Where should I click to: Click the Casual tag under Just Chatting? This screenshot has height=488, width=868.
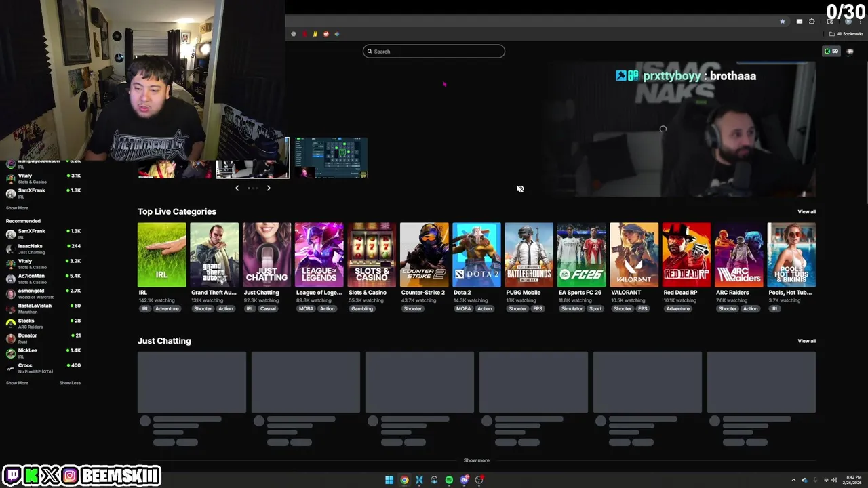tap(268, 309)
